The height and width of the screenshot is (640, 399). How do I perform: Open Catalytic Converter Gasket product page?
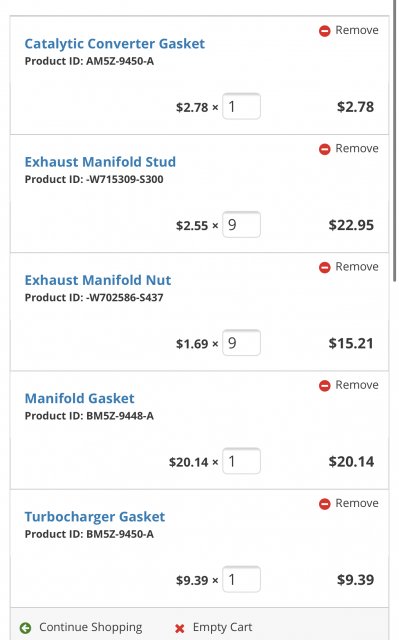coord(115,44)
